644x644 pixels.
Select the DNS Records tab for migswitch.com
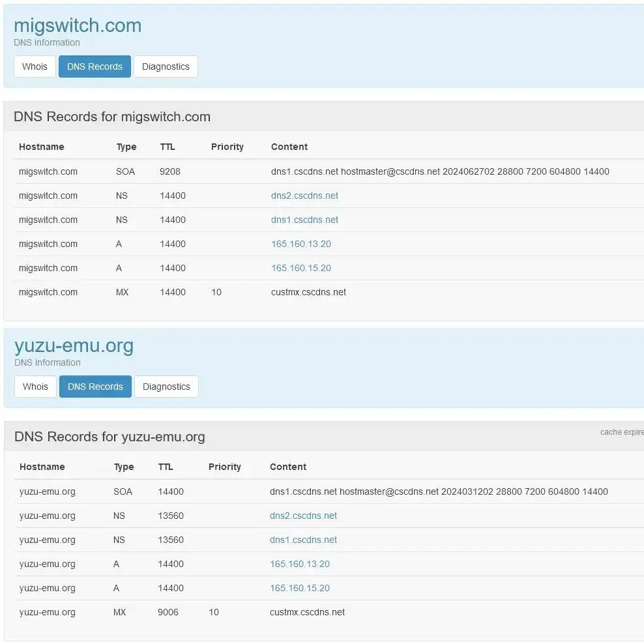tap(95, 66)
